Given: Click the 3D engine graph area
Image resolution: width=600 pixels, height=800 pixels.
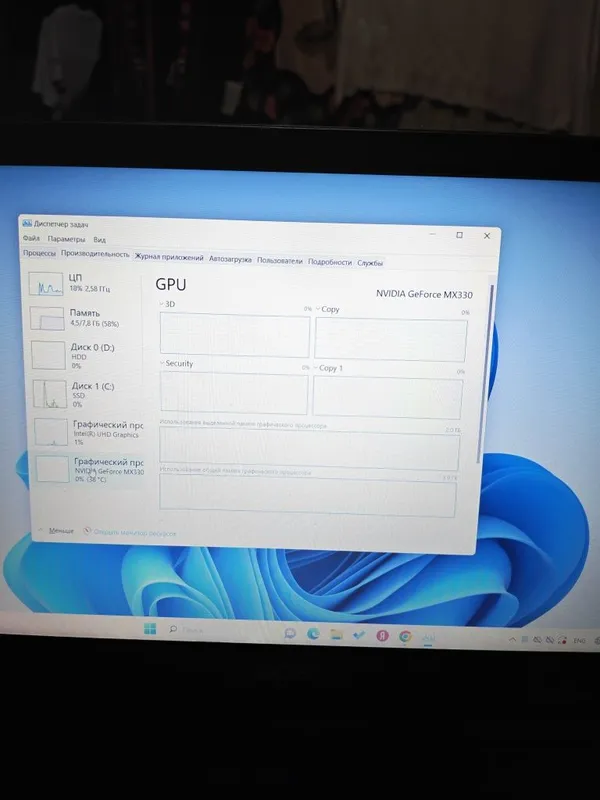Looking at the screenshot, I should pyautogui.click(x=235, y=335).
